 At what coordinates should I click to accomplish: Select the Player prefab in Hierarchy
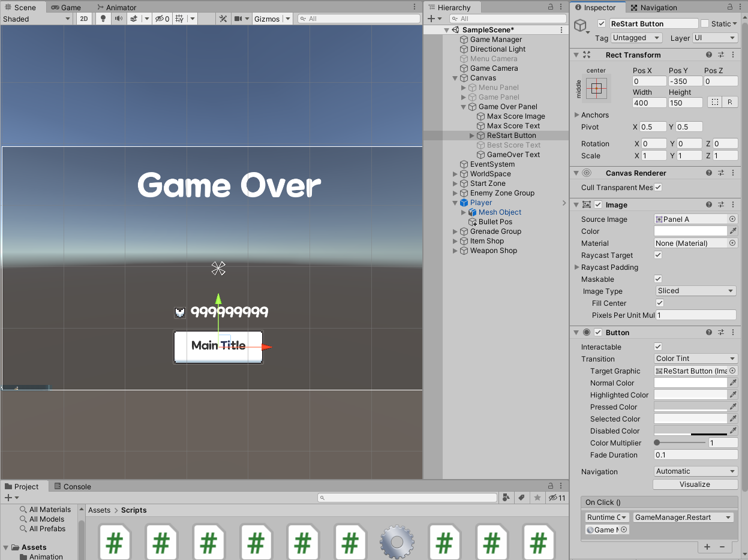[481, 203]
